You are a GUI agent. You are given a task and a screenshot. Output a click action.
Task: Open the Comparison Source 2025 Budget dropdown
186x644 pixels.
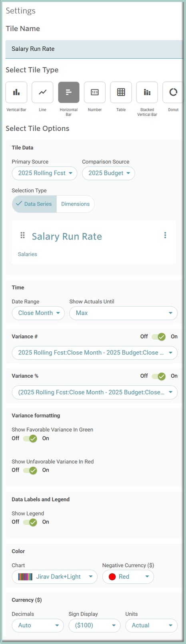click(x=108, y=173)
